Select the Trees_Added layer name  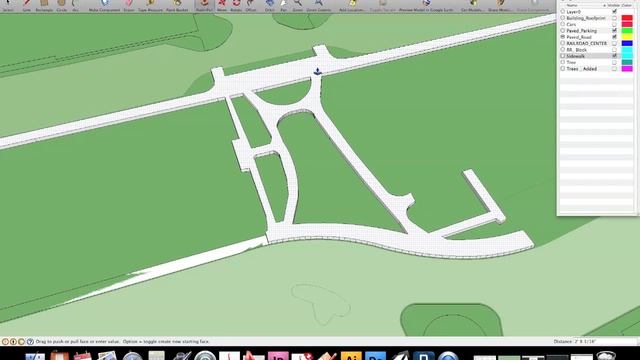click(582, 69)
